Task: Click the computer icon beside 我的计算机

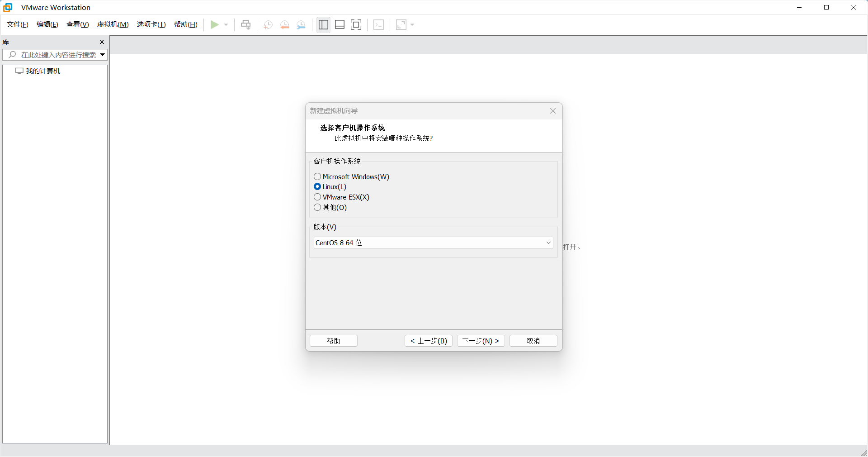Action: 19,71
